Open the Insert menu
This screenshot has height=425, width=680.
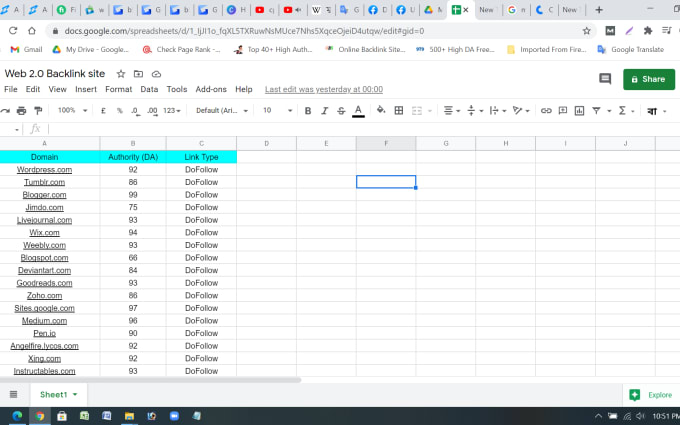point(86,89)
